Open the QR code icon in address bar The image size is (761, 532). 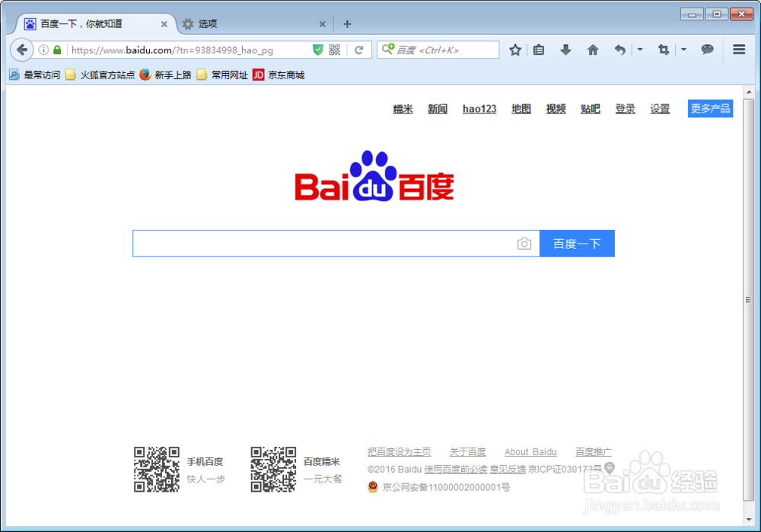pos(334,49)
